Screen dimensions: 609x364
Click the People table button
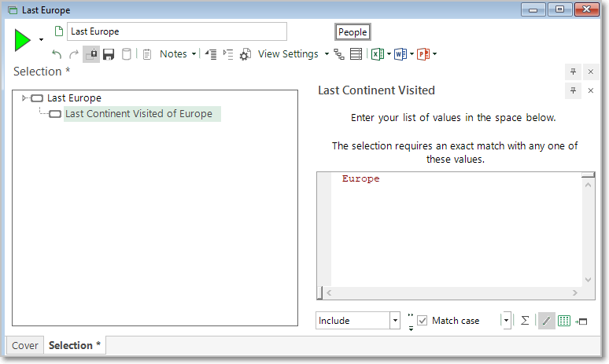coord(352,31)
